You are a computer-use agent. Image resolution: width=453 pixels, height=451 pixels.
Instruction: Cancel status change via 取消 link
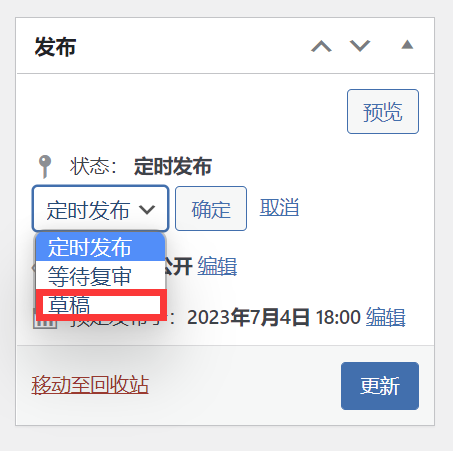pos(279,207)
